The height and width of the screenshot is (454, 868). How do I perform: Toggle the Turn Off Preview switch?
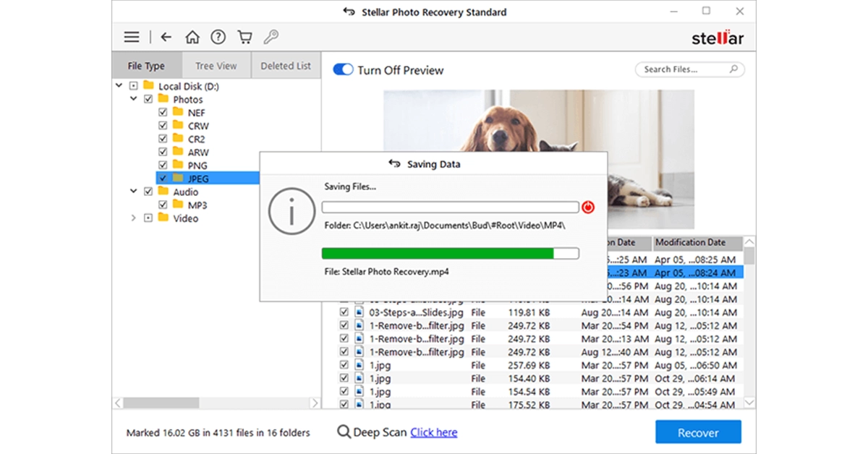(x=342, y=70)
